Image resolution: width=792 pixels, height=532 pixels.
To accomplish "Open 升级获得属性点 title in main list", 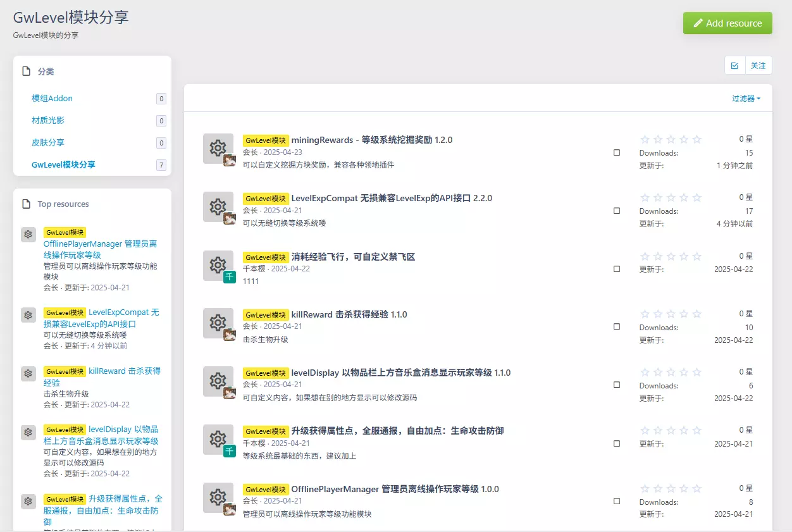I will click(397, 431).
